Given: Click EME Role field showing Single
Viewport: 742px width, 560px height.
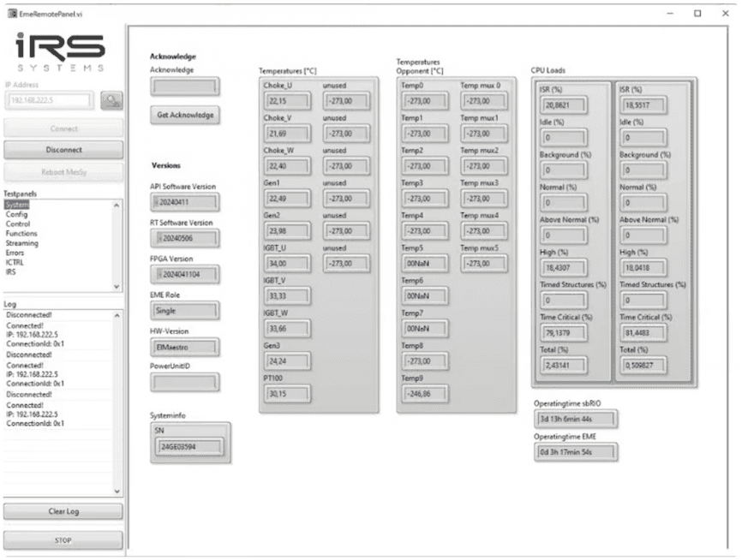Looking at the screenshot, I should click(185, 311).
